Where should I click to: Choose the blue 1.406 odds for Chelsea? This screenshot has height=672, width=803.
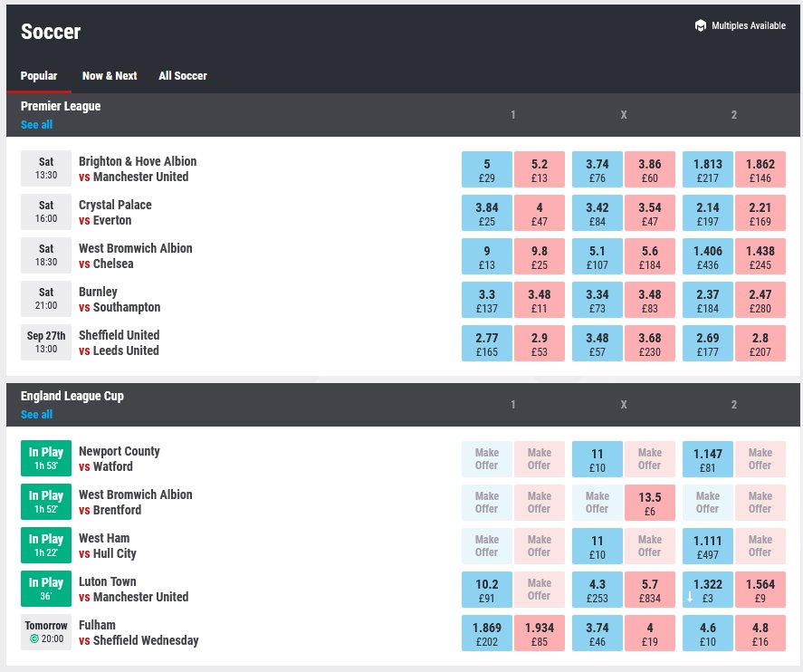(x=708, y=256)
